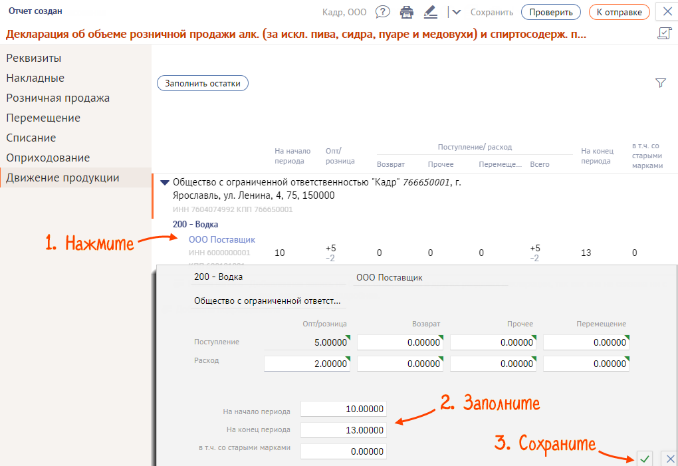Collapse the Общество "Кадр" organization group
Viewport: 678px width, 466px height.
(165, 183)
